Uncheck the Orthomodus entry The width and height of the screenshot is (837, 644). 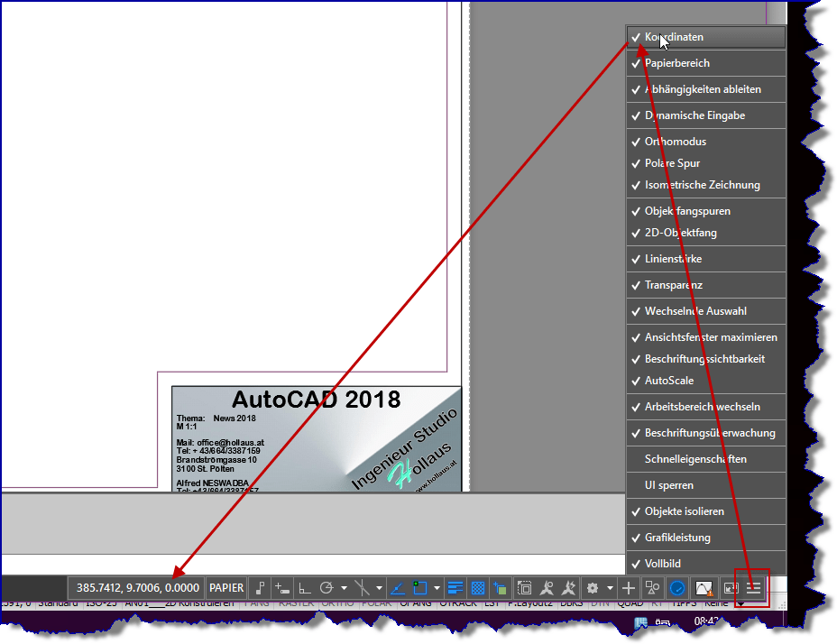pos(705,142)
